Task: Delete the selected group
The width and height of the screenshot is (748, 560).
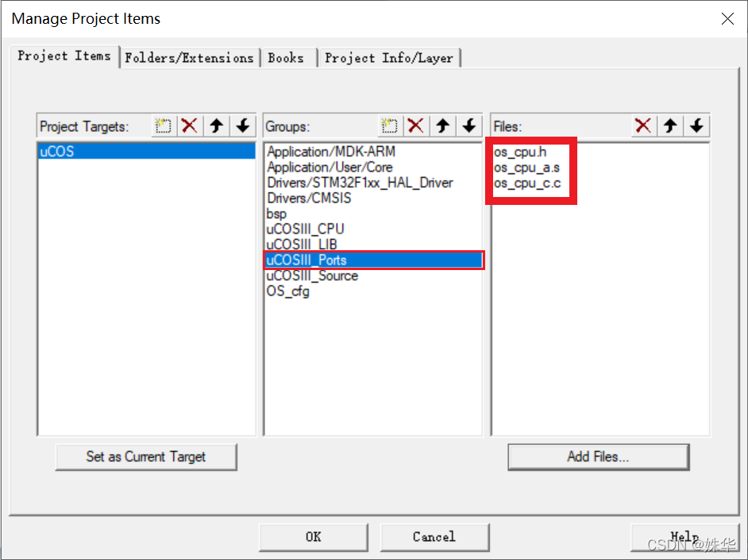Action: [x=416, y=126]
